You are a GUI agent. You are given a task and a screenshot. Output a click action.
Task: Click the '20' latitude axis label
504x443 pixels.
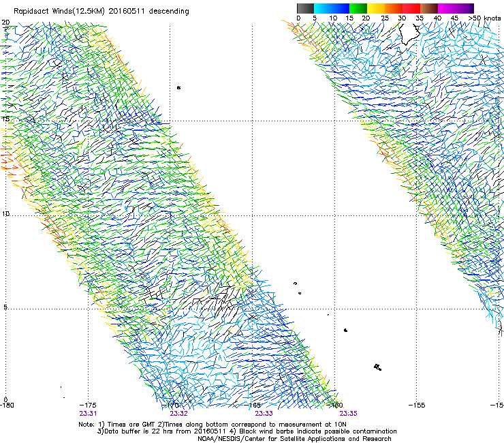pos(5,22)
